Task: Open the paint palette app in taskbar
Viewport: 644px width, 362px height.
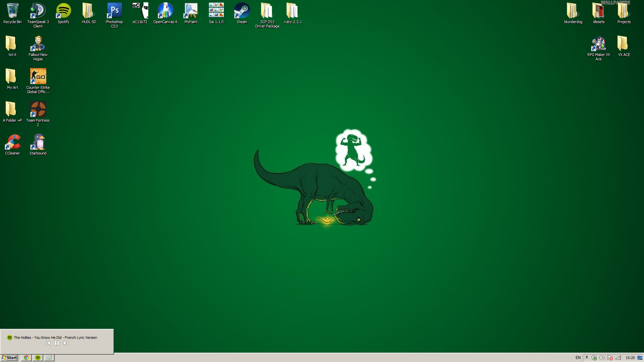Action: (x=49, y=358)
